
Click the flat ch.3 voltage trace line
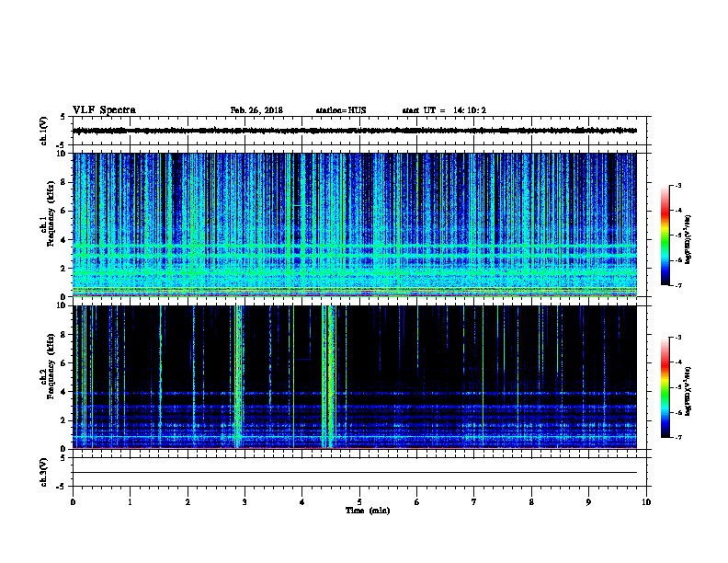pyautogui.click(x=355, y=473)
